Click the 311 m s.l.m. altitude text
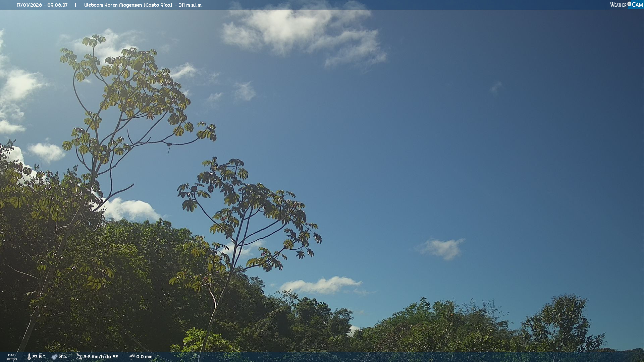Image resolution: width=644 pixels, height=362 pixels. point(191,5)
